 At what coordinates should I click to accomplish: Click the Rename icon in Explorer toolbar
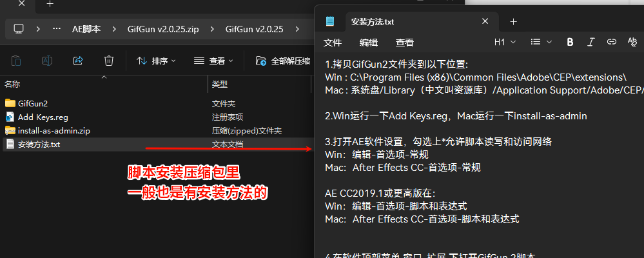pos(47,61)
